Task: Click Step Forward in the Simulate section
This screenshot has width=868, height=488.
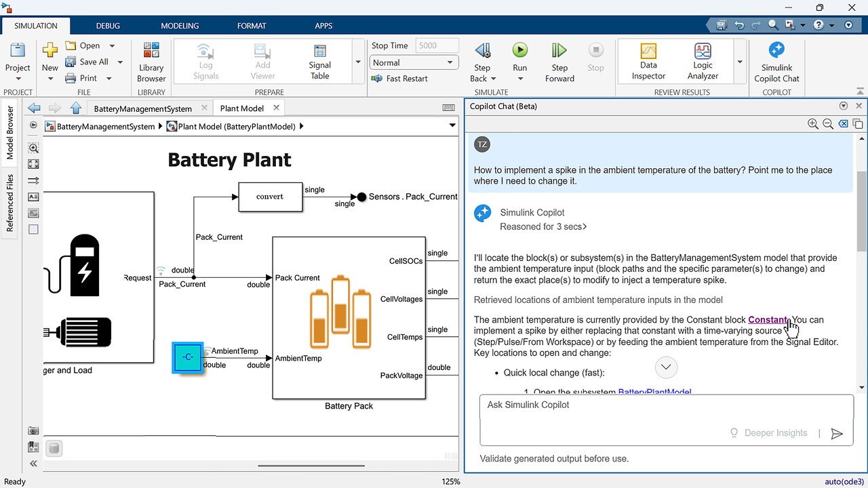Action: [x=559, y=62]
